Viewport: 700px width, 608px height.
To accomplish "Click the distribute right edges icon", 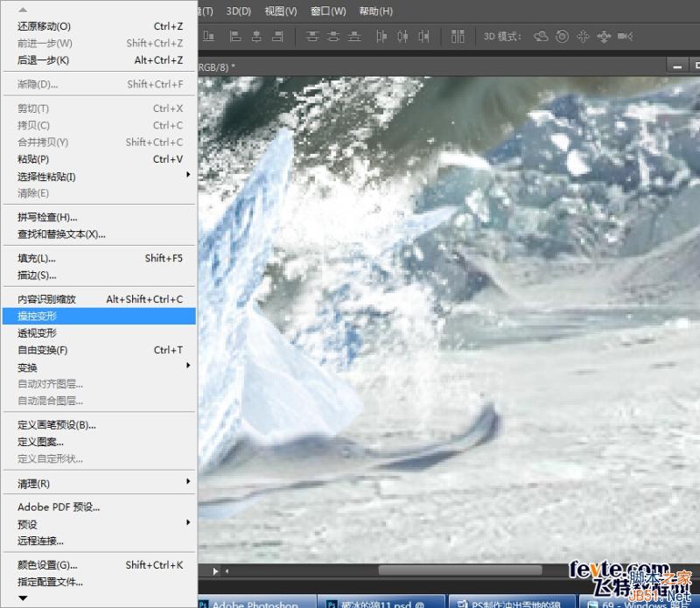I will [x=424, y=36].
